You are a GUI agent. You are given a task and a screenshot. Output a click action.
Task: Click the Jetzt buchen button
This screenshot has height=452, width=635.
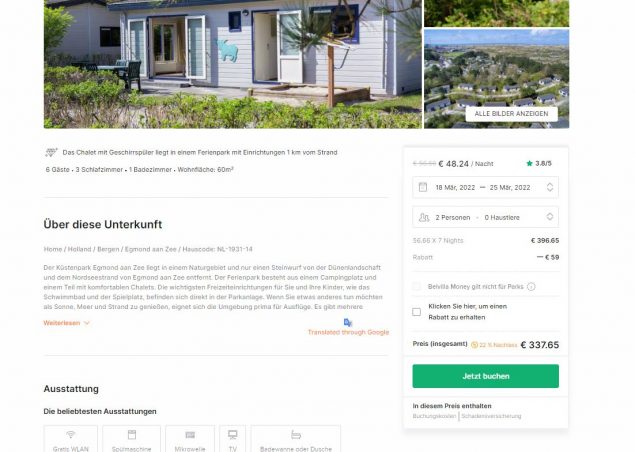486,376
